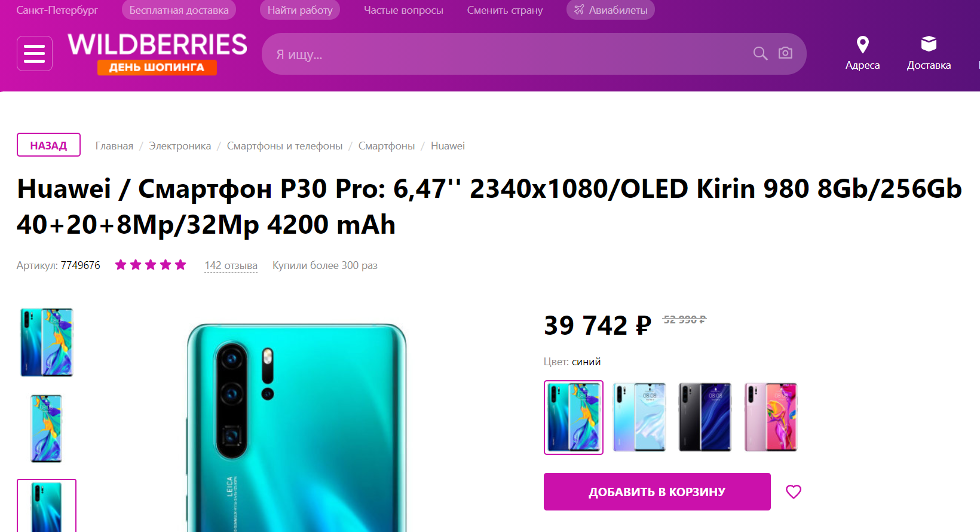The height and width of the screenshot is (532, 980).
Task: Open Сменить страну country selector
Action: pos(505,10)
